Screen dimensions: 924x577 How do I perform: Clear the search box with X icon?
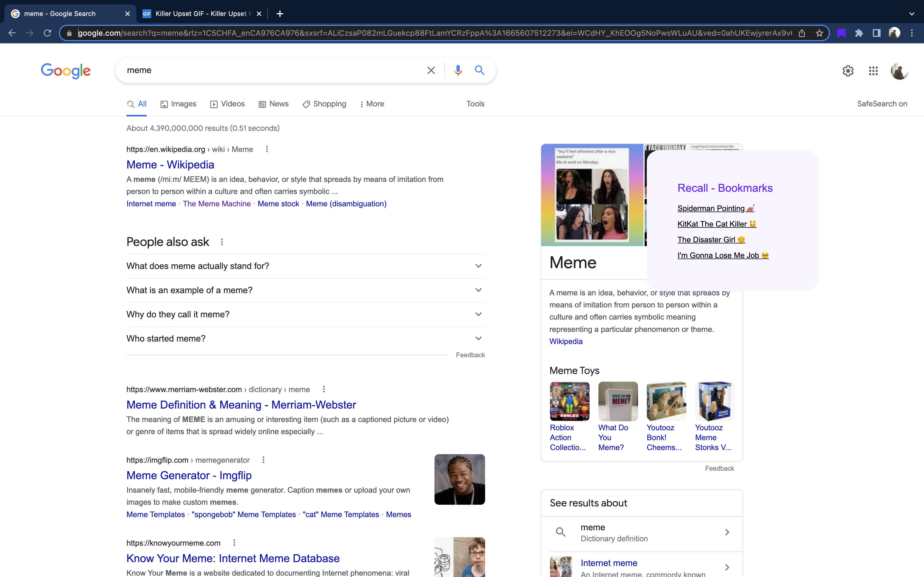(431, 70)
